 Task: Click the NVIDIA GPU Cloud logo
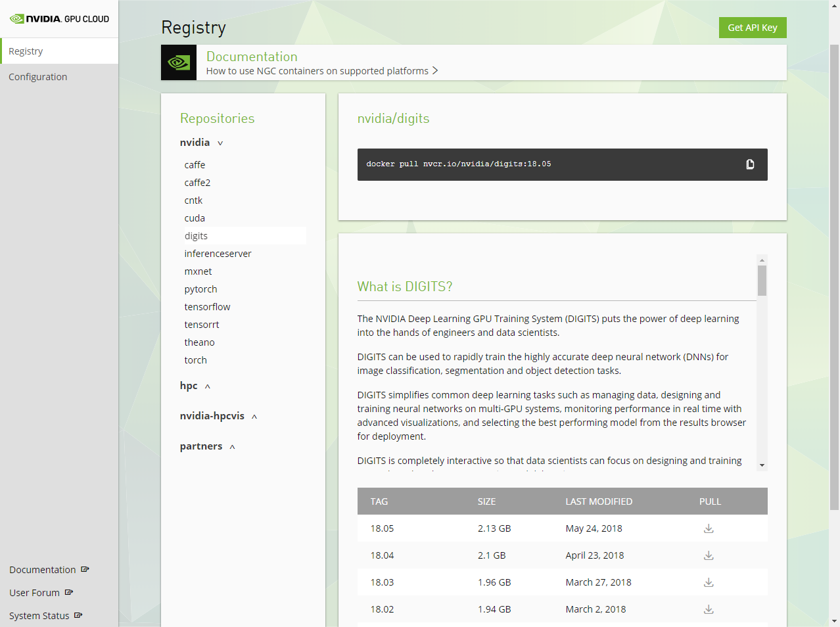(x=59, y=19)
